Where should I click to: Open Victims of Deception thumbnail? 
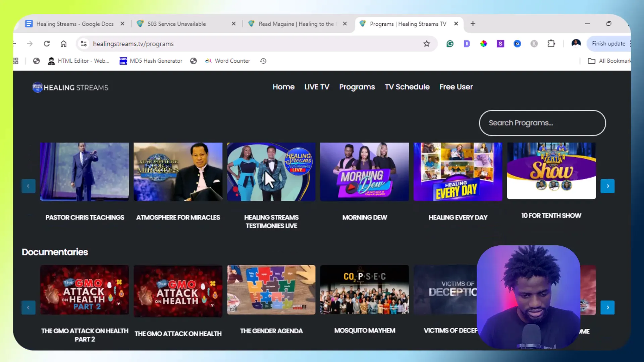[445, 290]
